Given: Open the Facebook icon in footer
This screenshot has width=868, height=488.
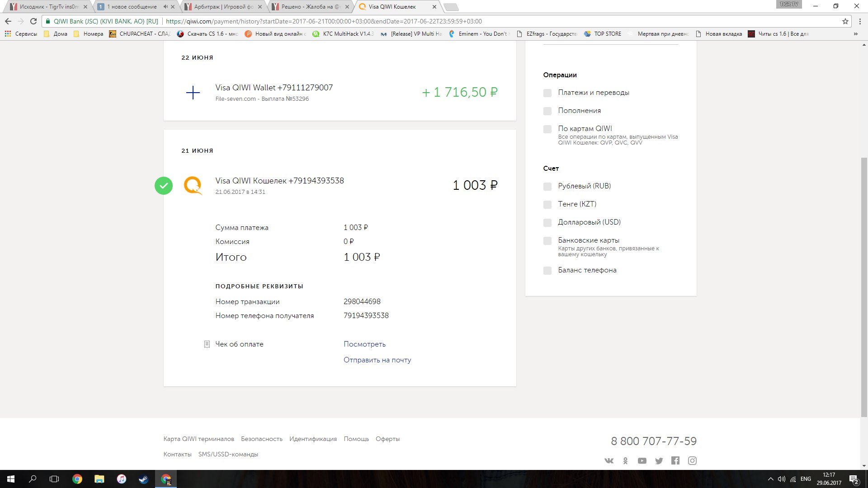Looking at the screenshot, I should point(675,461).
